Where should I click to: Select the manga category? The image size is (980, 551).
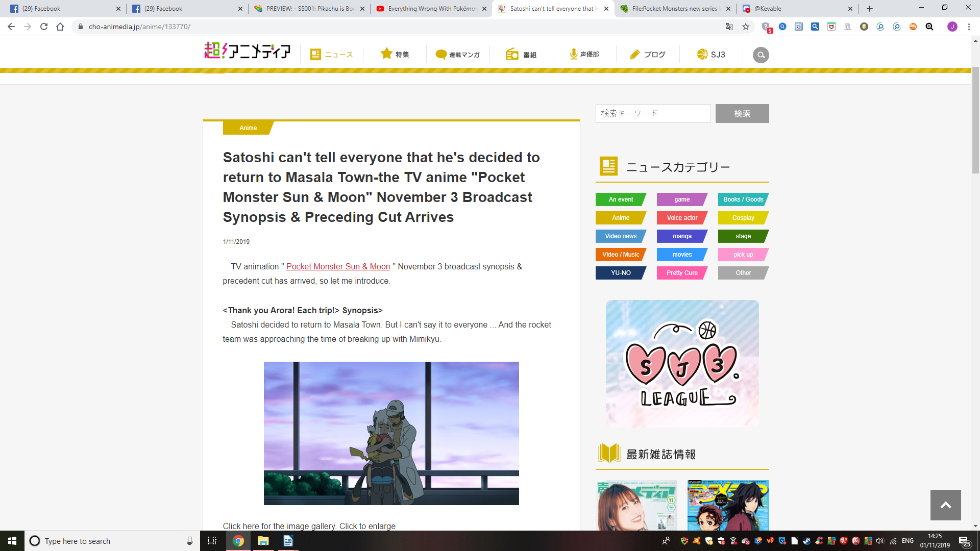[682, 236]
